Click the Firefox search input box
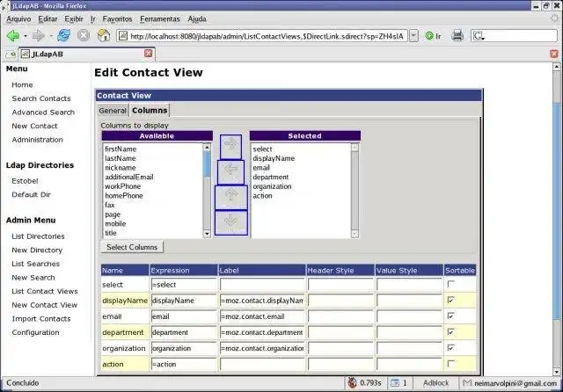563x392 pixels. [519, 36]
